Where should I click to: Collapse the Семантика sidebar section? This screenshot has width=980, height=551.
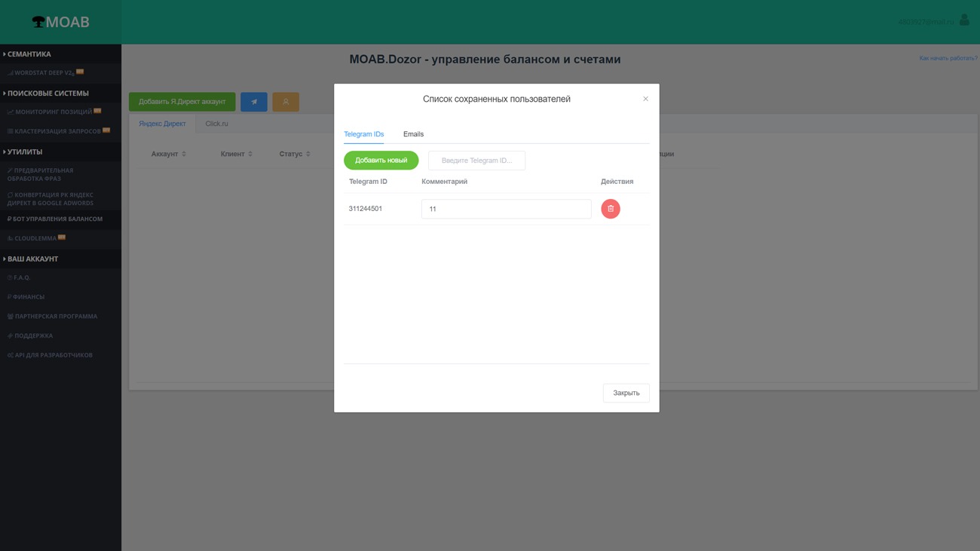[x=29, y=54]
